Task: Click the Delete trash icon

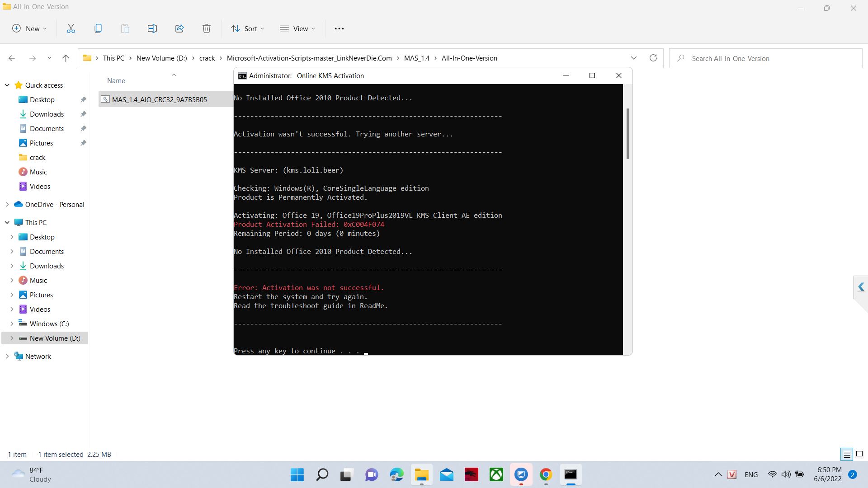Action: [207, 28]
